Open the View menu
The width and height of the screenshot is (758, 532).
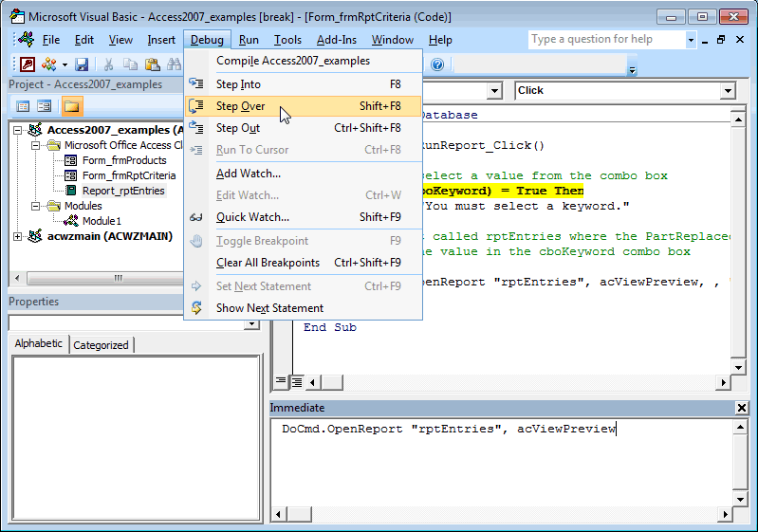click(x=120, y=40)
